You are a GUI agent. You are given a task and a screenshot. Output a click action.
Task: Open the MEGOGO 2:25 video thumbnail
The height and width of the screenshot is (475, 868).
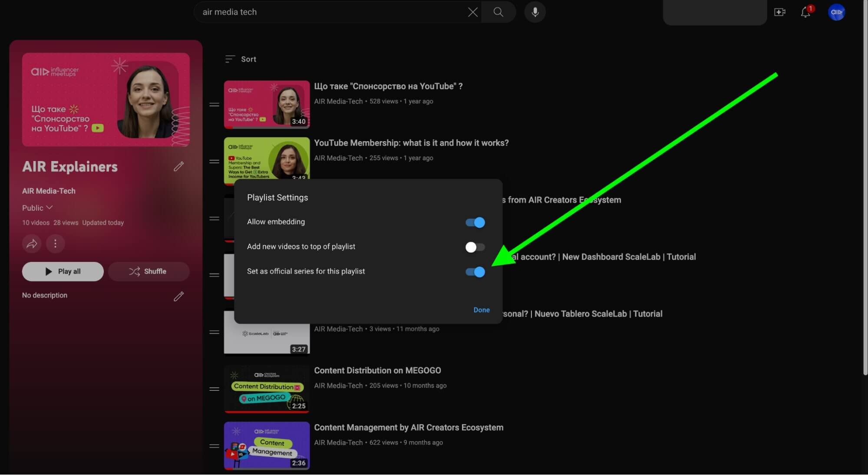coord(267,389)
